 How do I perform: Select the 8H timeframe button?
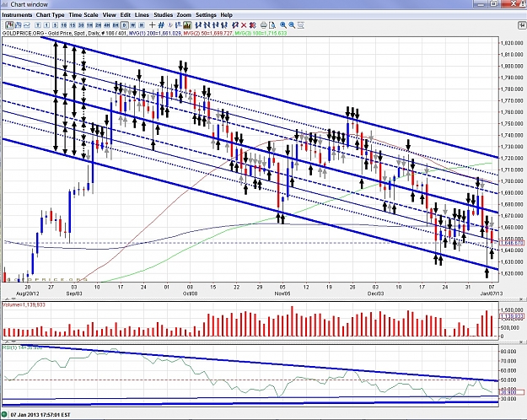[x=116, y=25]
